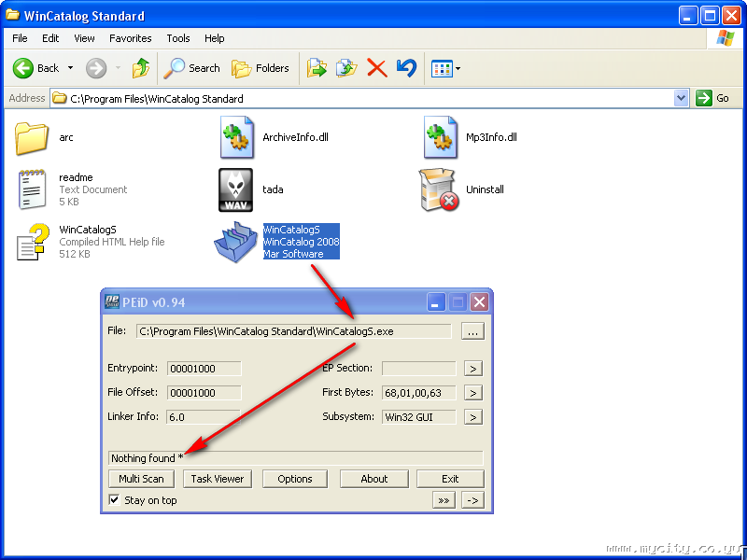Screen dimensions: 747x560
Task: Click the Nothing found result field
Action: click(x=296, y=458)
